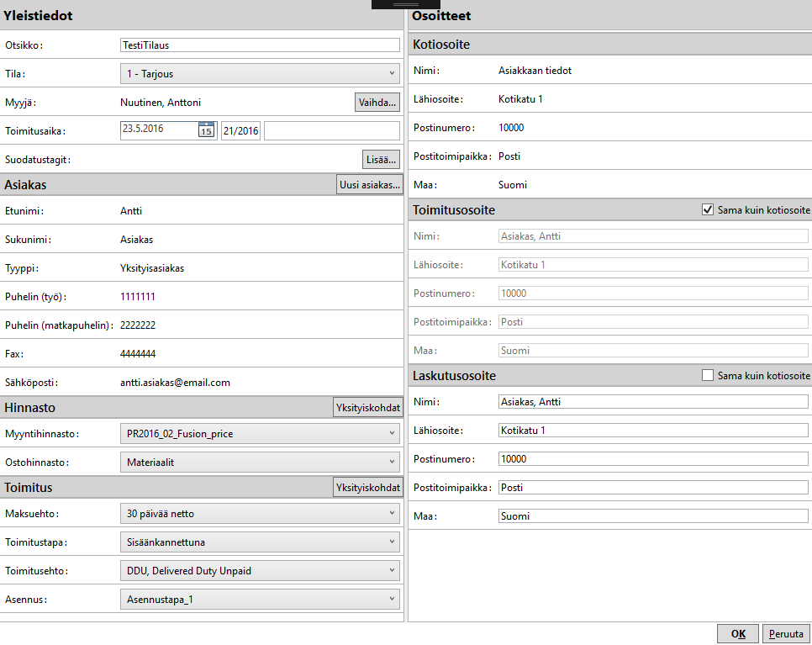The height and width of the screenshot is (645, 812).
Task: Open Toimitus Yksityiskohdat button
Action: point(368,488)
